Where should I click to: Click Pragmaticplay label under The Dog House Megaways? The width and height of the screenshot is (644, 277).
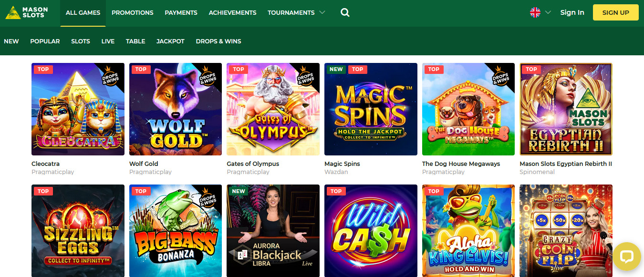coord(443,172)
